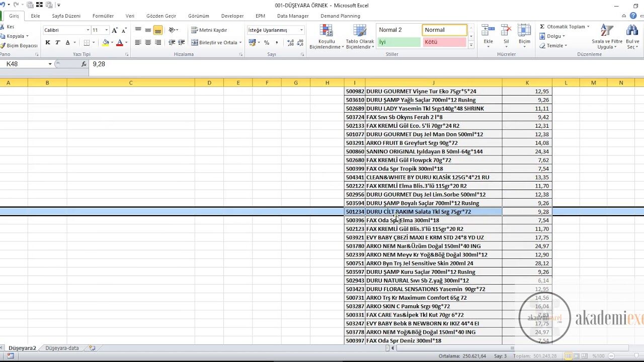Click Sırala ve Filtre Uygula button
Viewport: 644px width, 362px height.
click(607, 37)
